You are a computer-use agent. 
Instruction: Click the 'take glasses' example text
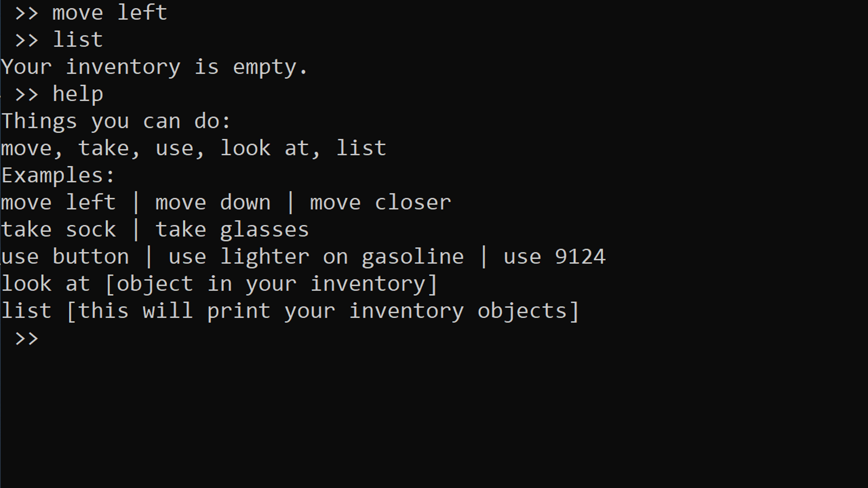(x=232, y=230)
